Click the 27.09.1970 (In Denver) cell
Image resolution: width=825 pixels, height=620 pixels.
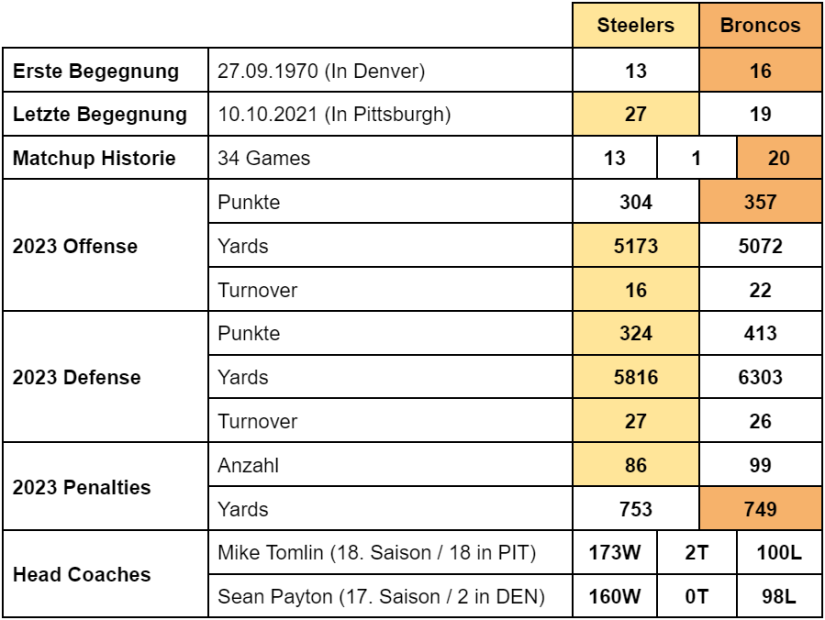coord(390,71)
